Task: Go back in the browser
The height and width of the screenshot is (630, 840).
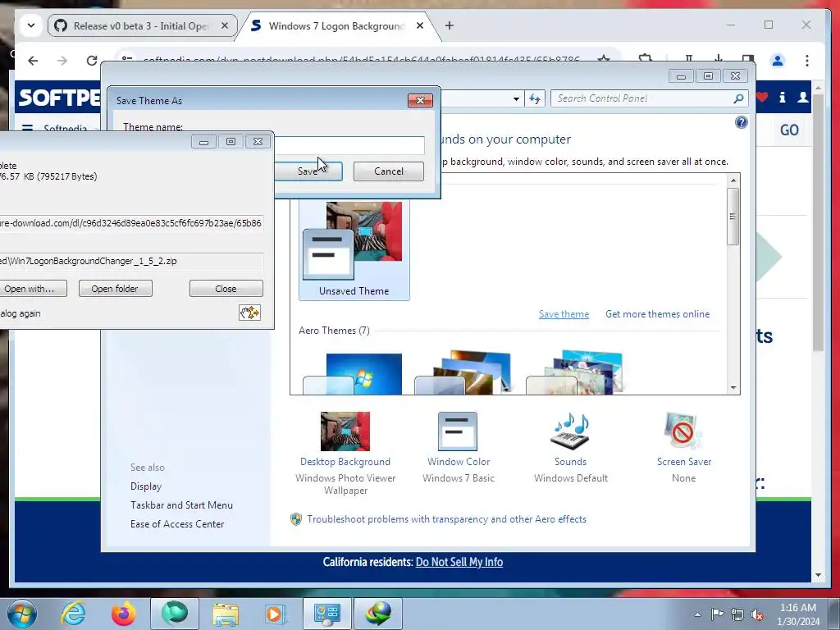Action: [33, 61]
